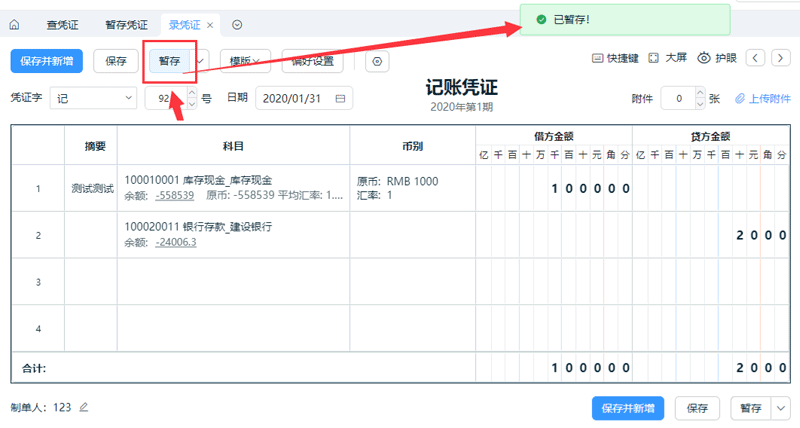Click the top 暂存 button
Viewport: 800px width, 428px height.
169,61
